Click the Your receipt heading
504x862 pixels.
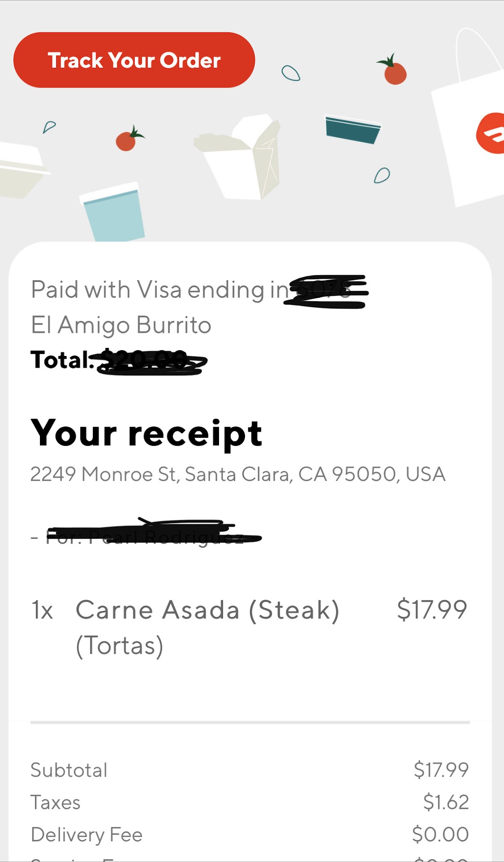(146, 433)
